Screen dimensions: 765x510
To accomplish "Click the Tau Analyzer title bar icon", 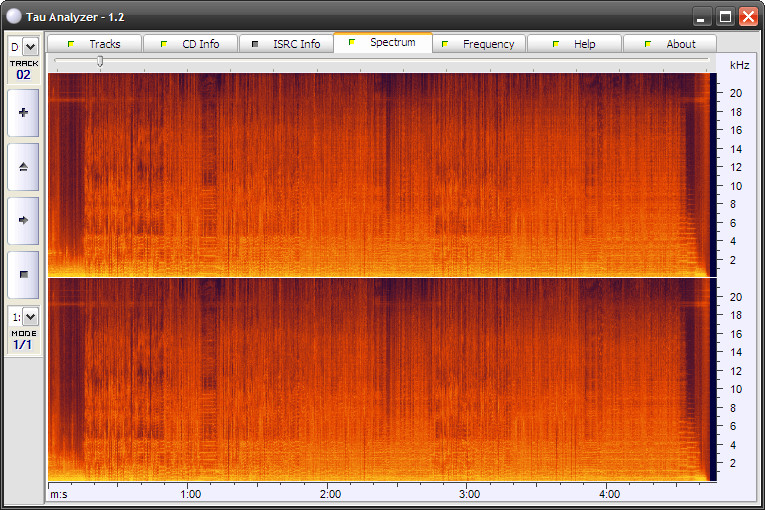I will (x=13, y=16).
